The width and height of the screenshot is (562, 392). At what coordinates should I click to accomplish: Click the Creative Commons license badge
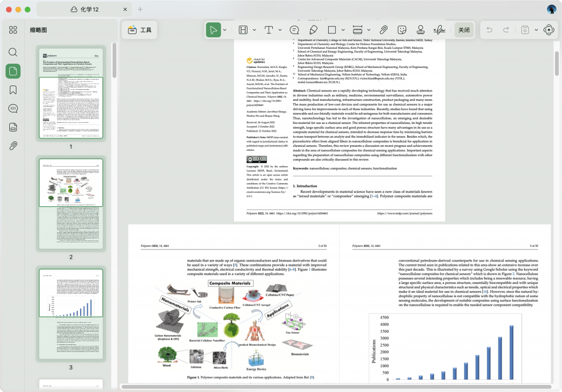tap(256, 160)
